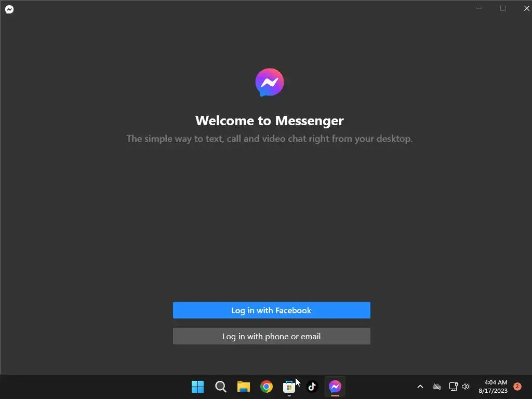This screenshot has height=399, width=532.
Task: Click the Messenger logo above the welcome text
Action: point(270,83)
